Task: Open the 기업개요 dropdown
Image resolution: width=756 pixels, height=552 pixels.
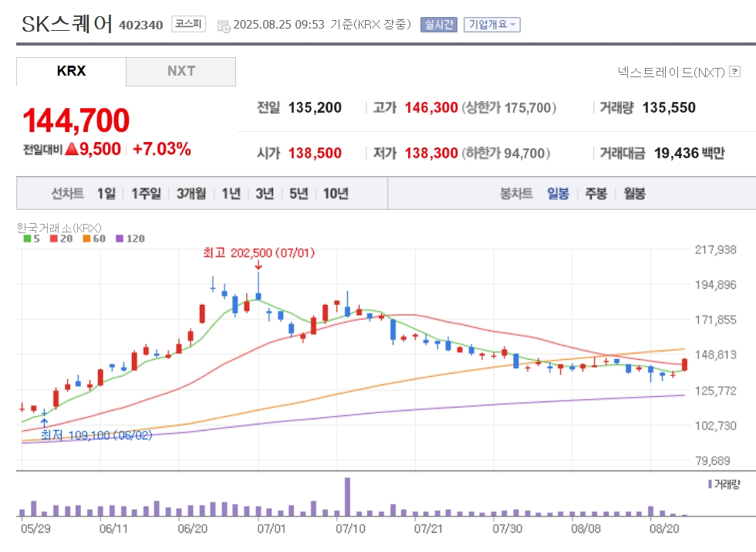Action: pos(492,25)
